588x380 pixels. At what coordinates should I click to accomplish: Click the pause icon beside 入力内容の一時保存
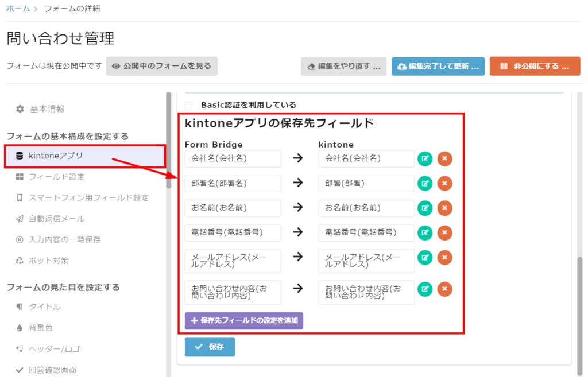point(20,239)
